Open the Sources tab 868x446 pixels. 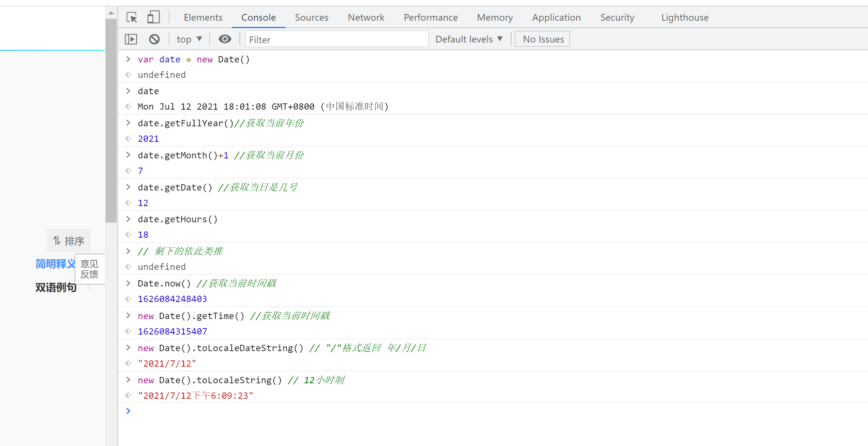pyautogui.click(x=311, y=17)
